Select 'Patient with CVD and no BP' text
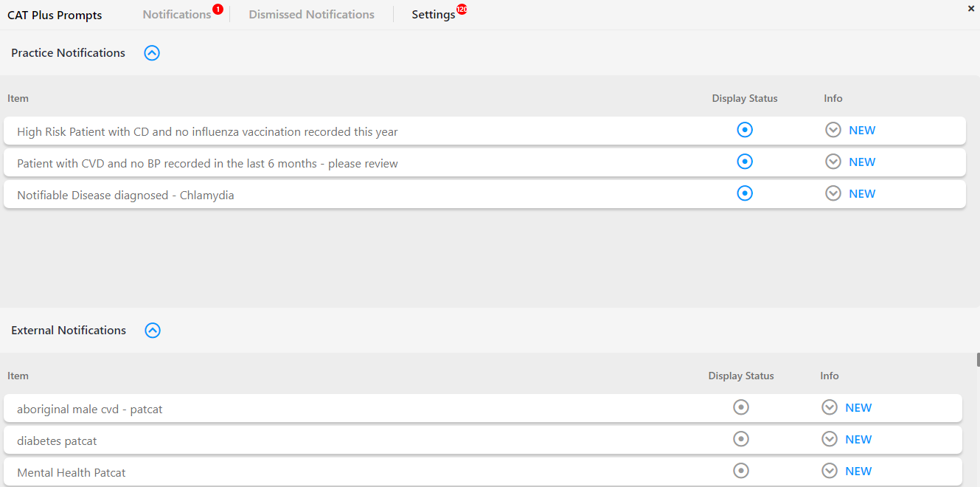 pos(207,164)
